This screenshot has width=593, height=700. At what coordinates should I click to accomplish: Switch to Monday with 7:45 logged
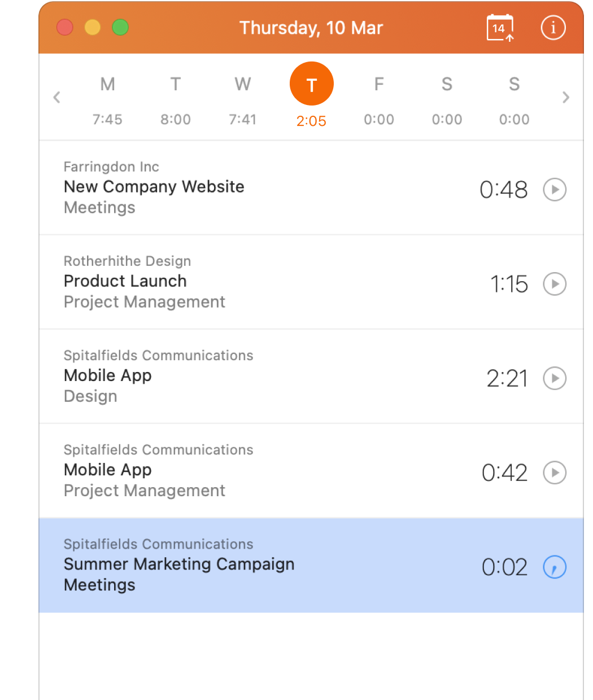point(107,99)
